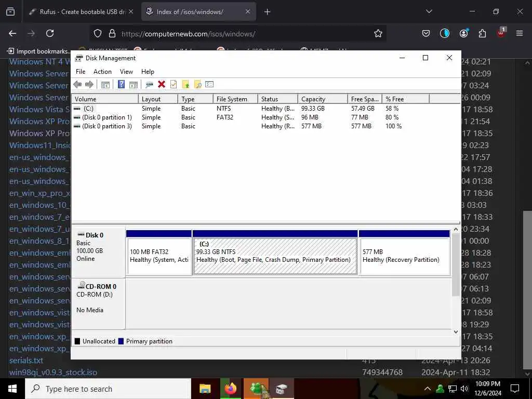Open Firefox account avatar icon
This screenshot has width=532, height=399.
point(463,33)
